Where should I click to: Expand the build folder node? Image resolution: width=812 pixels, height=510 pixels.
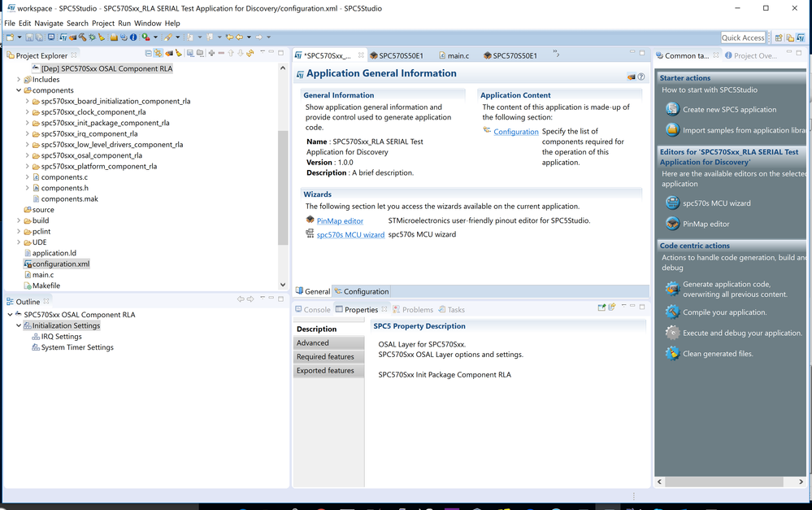point(20,220)
